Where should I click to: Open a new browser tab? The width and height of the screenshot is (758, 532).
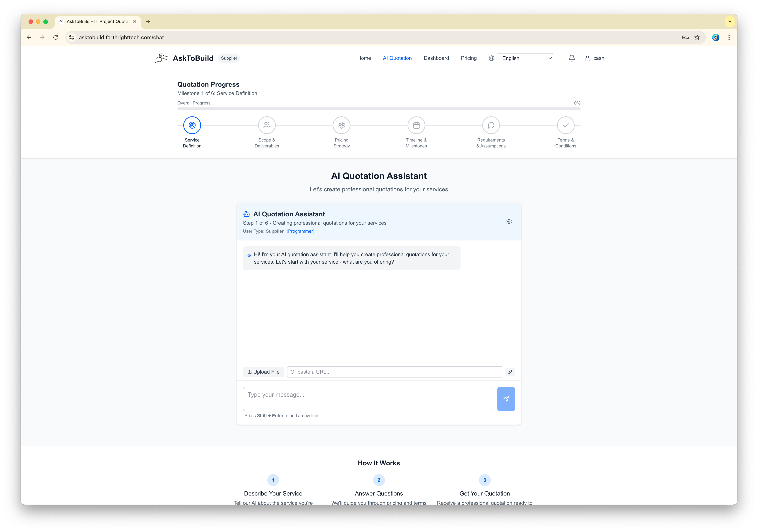[x=148, y=21]
